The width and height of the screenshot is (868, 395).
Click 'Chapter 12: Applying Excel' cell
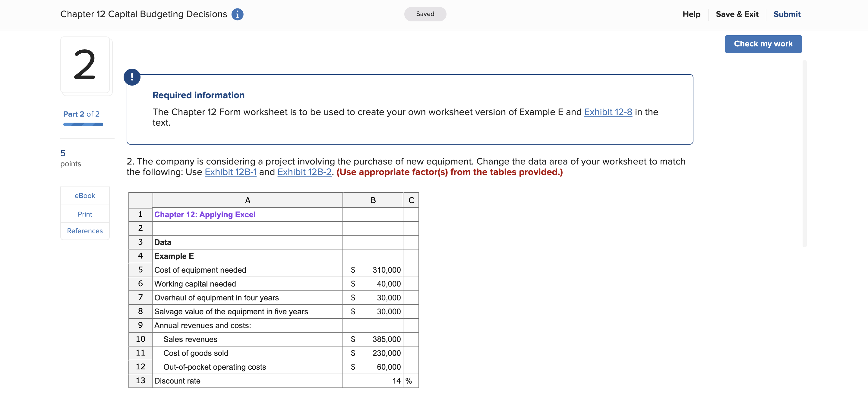point(248,215)
